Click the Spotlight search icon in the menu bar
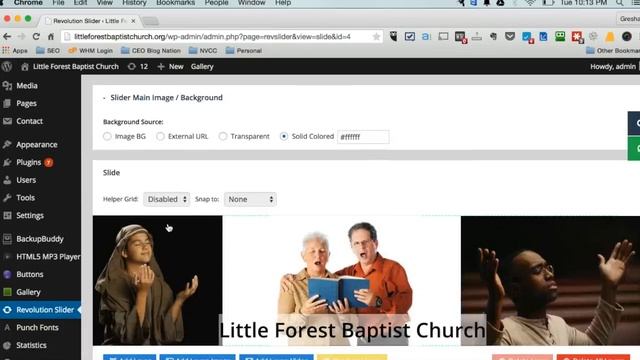Viewport: 640px width, 360px height. pos(620,3)
